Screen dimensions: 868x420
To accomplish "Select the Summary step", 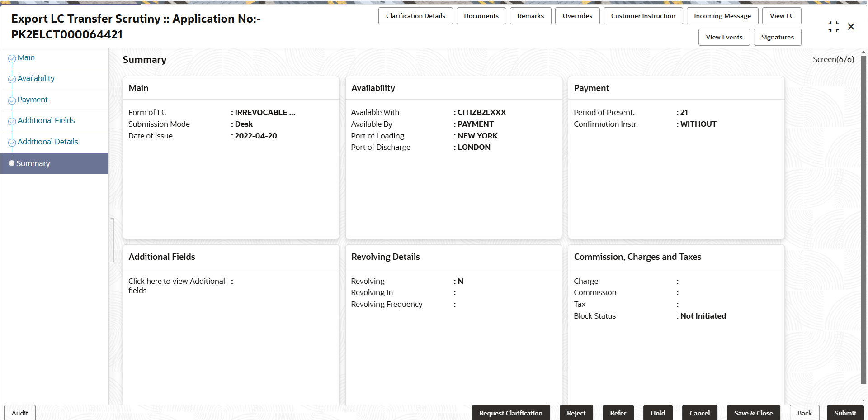I will 54,163.
